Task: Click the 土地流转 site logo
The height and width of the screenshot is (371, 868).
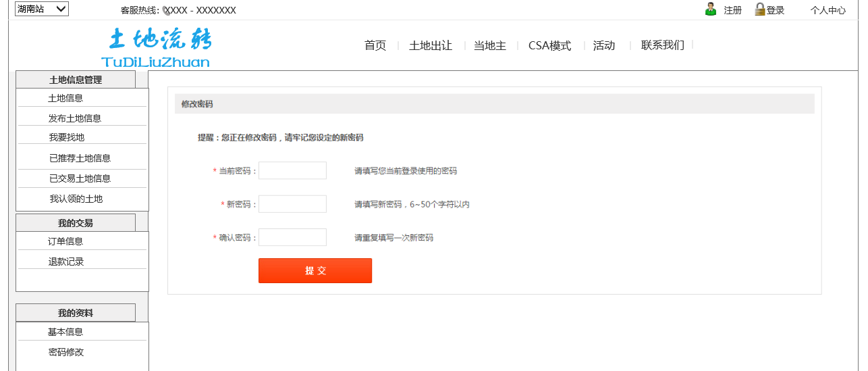Action: [157, 47]
